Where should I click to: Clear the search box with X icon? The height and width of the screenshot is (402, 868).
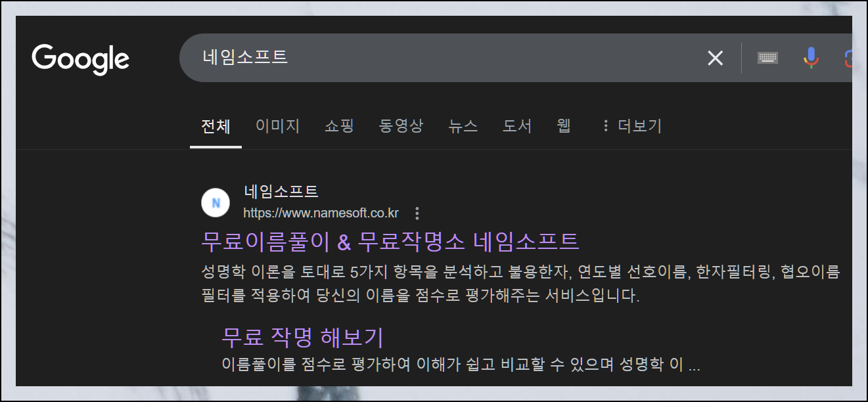[715, 58]
